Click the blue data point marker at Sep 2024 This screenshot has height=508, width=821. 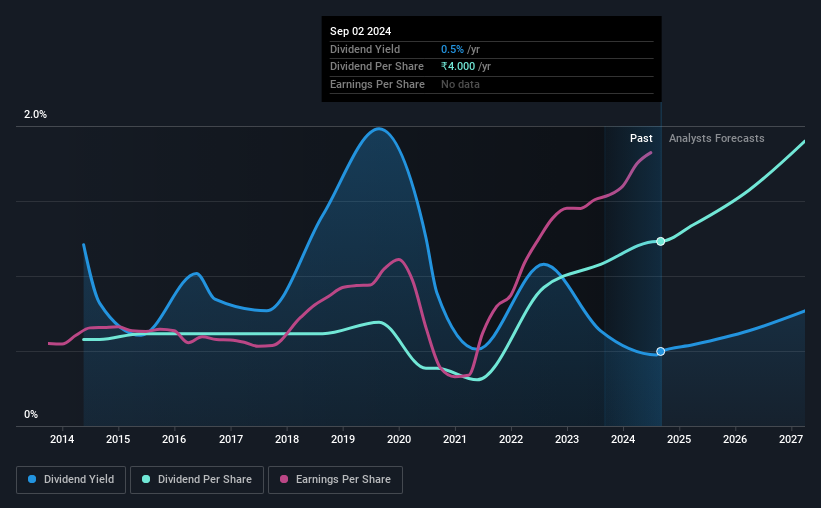pyautogui.click(x=661, y=351)
